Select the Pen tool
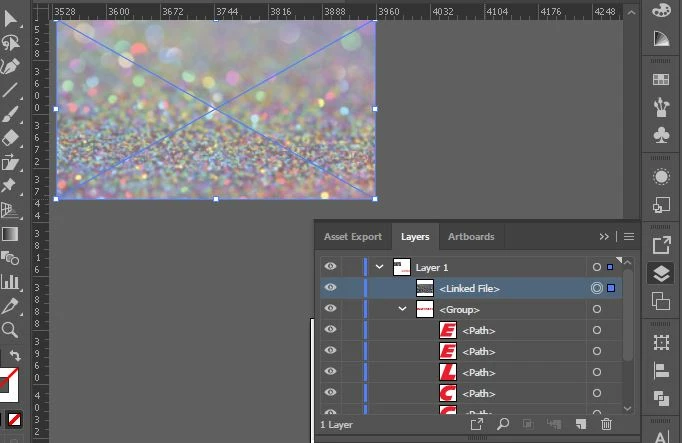Viewport: 682px width, 443px height. 10,67
